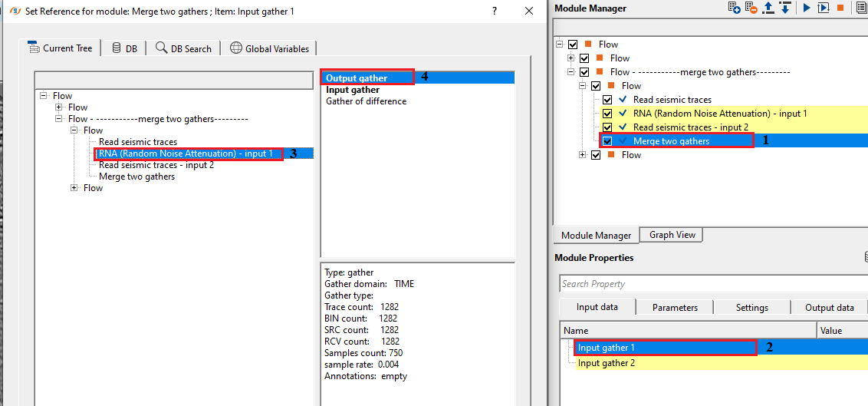Click the Samples count: 750 info line
Viewport: 868px width, 406px height.
coord(363,353)
